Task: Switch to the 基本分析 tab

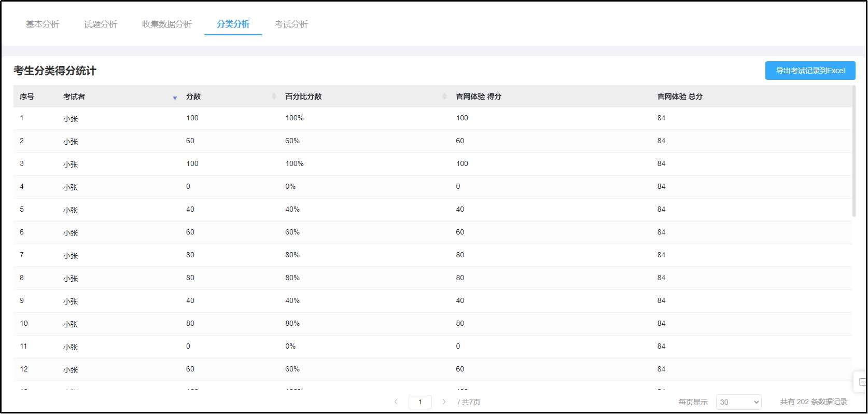Action: tap(43, 24)
